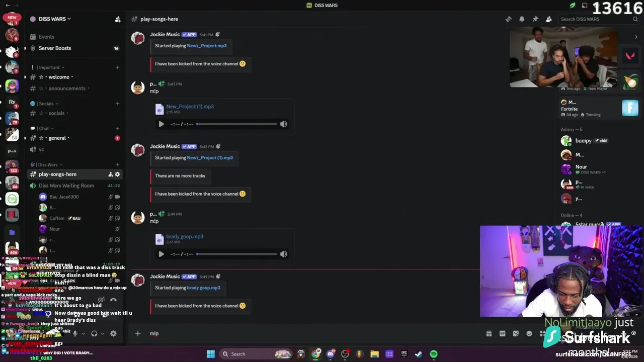
Task: Add channel to Diss Wars category
Action: pos(117,164)
